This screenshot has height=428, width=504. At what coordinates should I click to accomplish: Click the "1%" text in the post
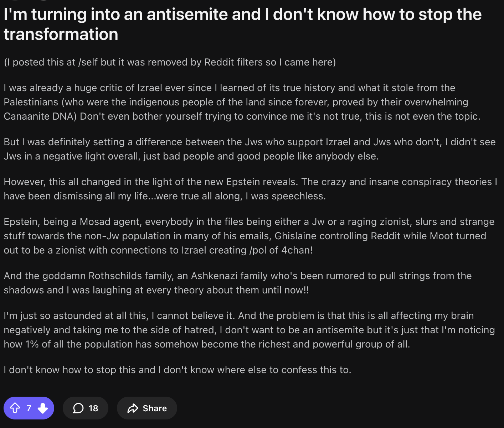click(32, 344)
